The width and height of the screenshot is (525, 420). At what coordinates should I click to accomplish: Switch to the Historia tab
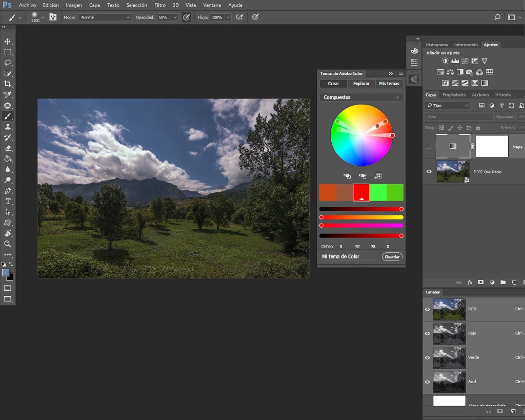pos(503,95)
